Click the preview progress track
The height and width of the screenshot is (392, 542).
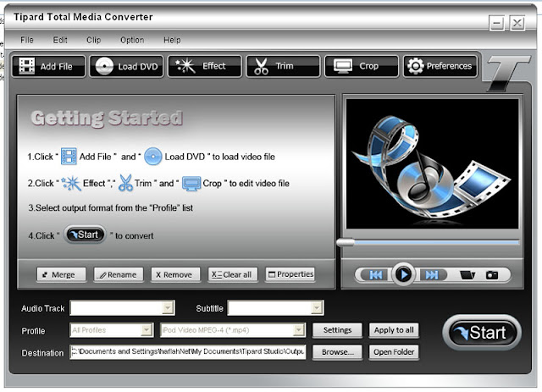pos(437,243)
